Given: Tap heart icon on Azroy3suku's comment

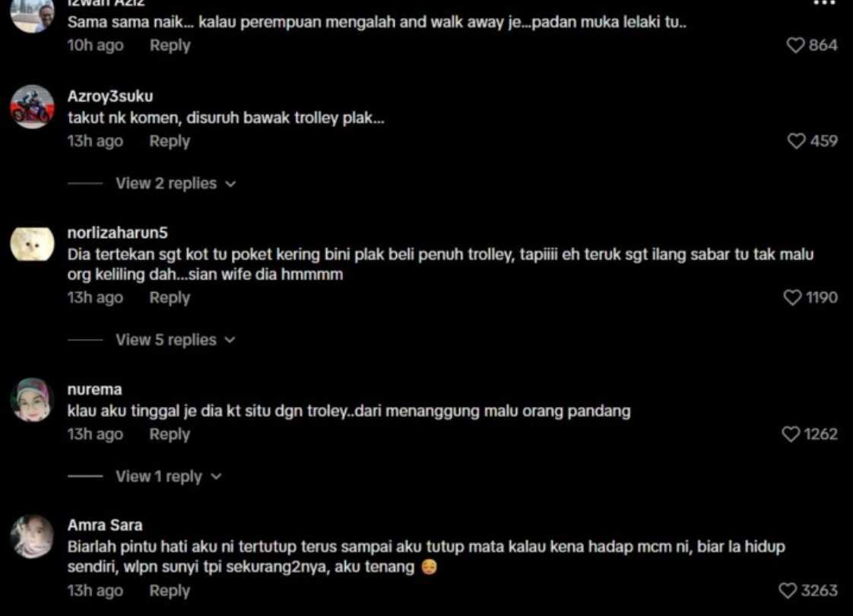Looking at the screenshot, I should click(x=797, y=141).
